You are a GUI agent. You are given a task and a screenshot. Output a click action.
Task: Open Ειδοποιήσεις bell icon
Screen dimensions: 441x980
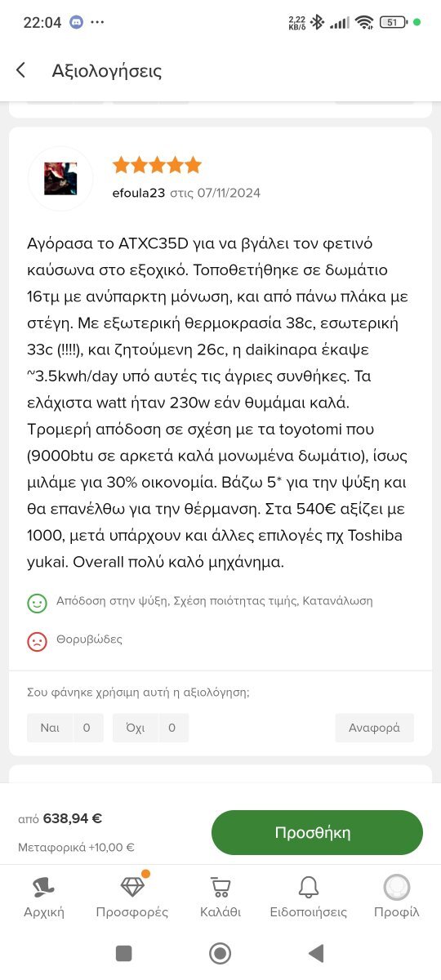[x=309, y=888]
